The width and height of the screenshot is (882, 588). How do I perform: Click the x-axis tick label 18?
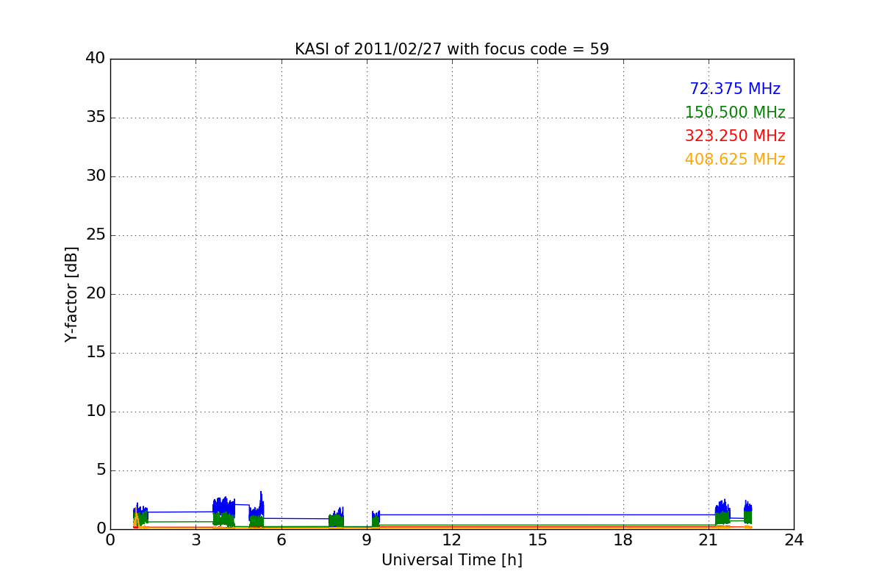click(x=623, y=540)
